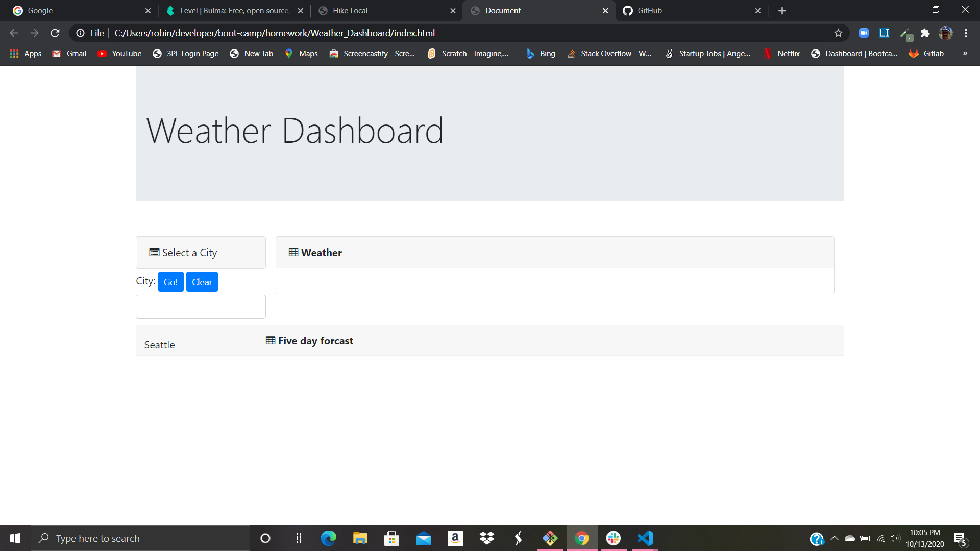
Task: Open taskbar clock and calendar
Action: point(925,538)
